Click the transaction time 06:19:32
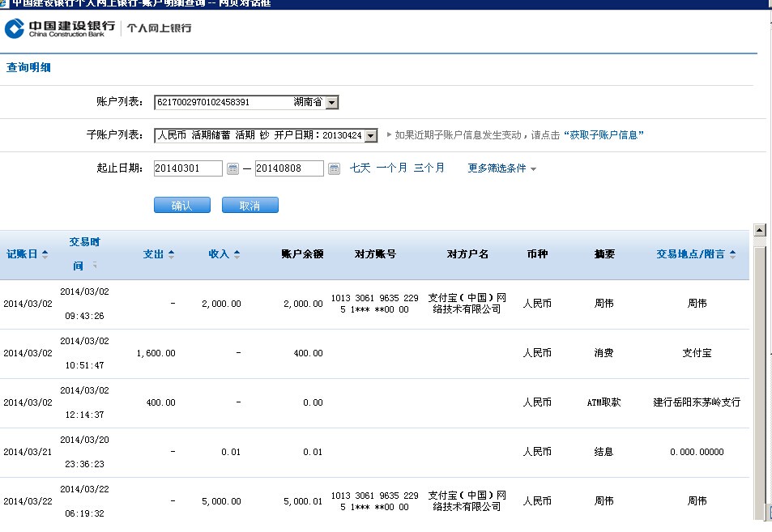This screenshot has width=772, height=532. pyautogui.click(x=85, y=514)
